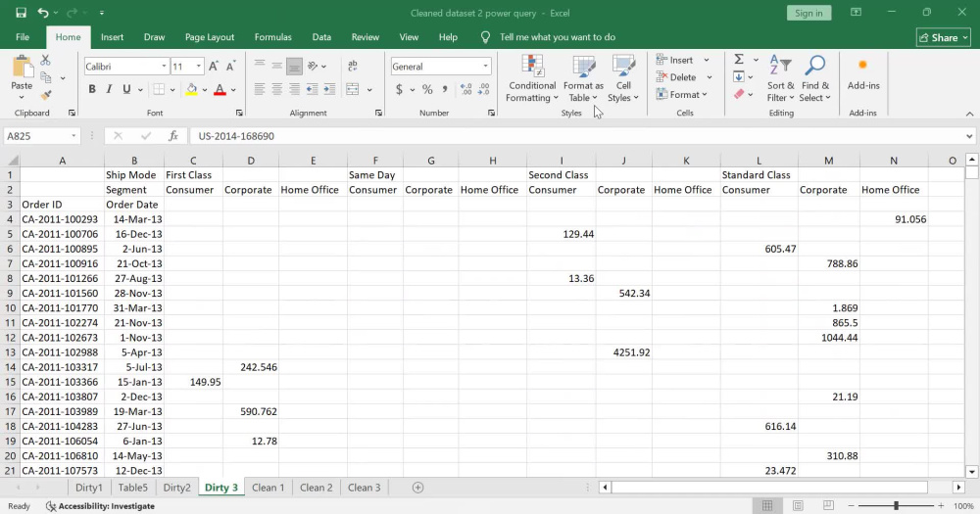Decrease decimal places
Viewport: 980px width, 514px height.
click(484, 89)
